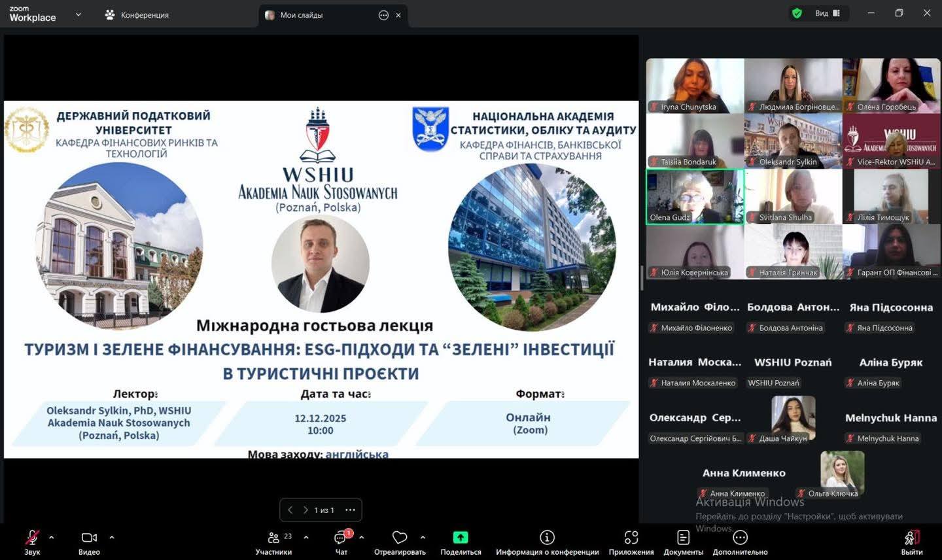942x560 pixels.
Task: Click the React heart icon
Action: (x=399, y=538)
